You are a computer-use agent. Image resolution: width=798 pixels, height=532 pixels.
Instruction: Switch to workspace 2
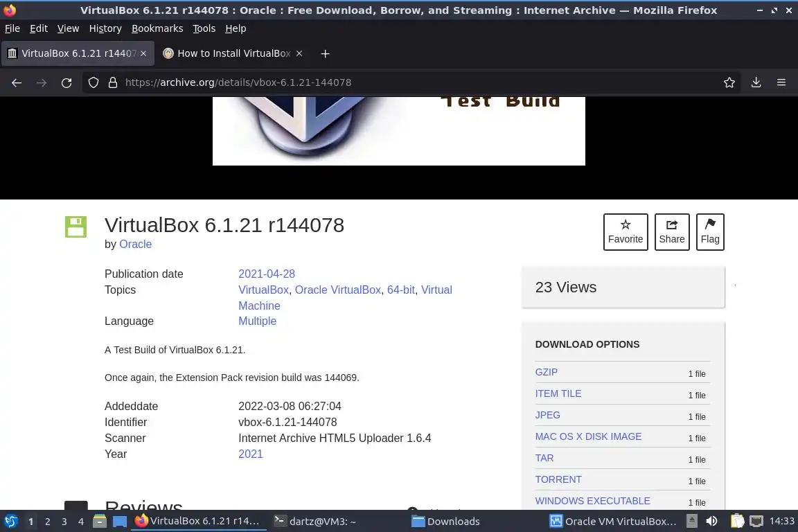coord(47,522)
